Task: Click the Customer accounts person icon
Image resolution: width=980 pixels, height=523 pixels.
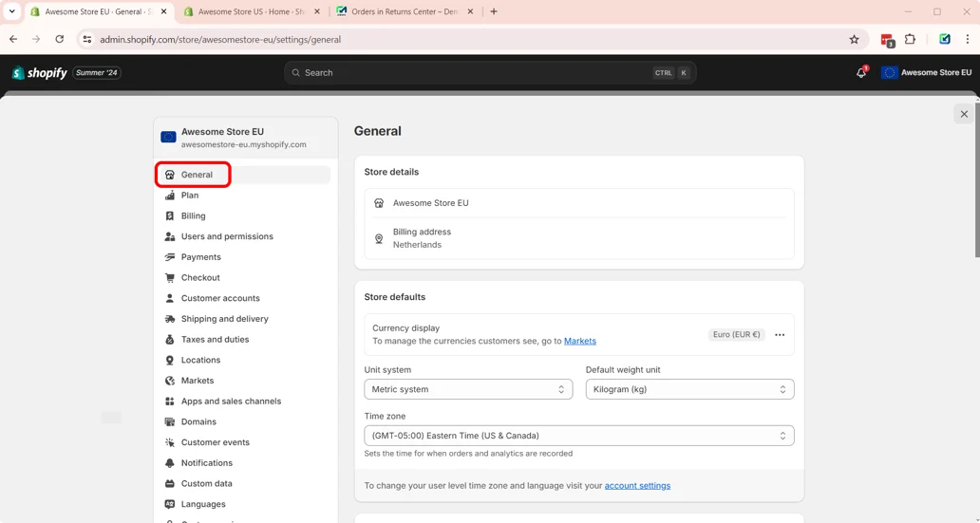Action: [x=169, y=298]
